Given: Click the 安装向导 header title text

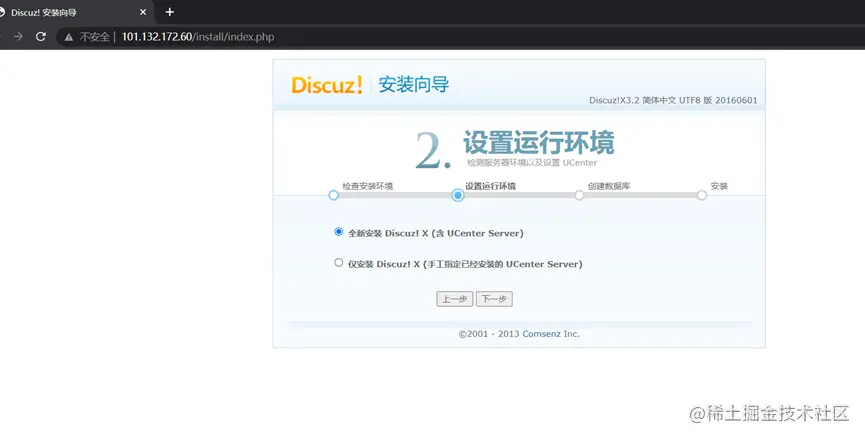Looking at the screenshot, I should (414, 84).
